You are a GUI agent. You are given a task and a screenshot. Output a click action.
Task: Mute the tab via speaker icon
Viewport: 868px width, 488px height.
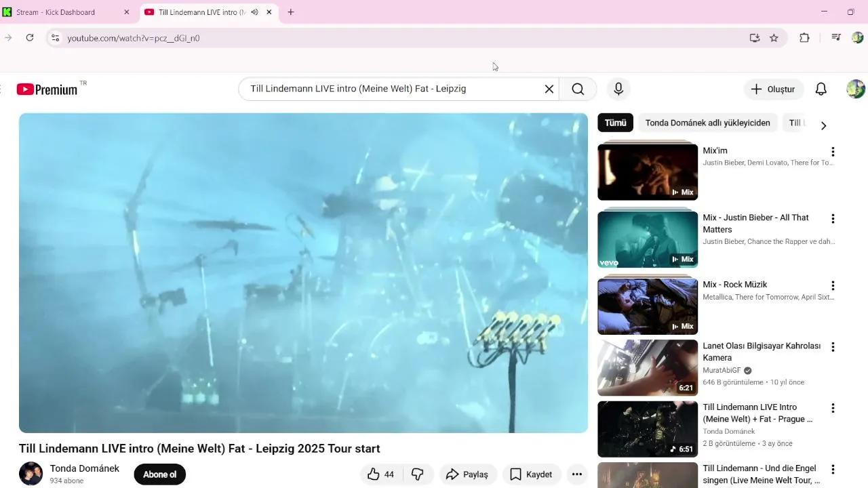[254, 12]
